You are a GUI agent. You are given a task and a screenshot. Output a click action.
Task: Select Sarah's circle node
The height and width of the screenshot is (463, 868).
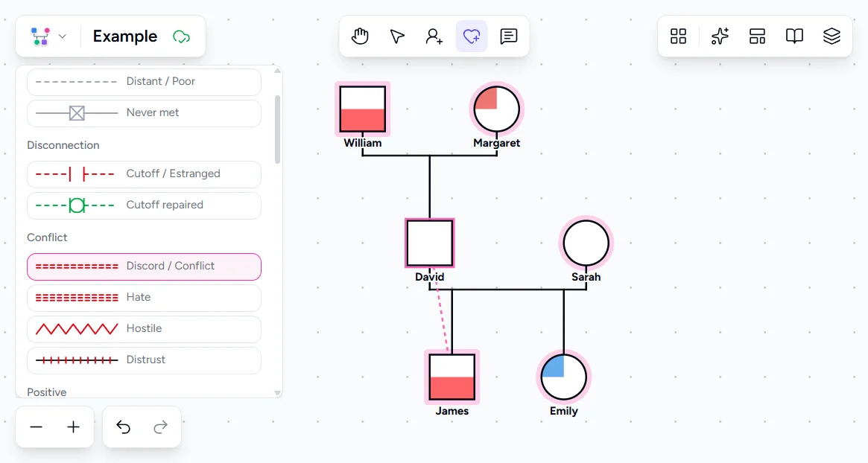pyautogui.click(x=586, y=243)
